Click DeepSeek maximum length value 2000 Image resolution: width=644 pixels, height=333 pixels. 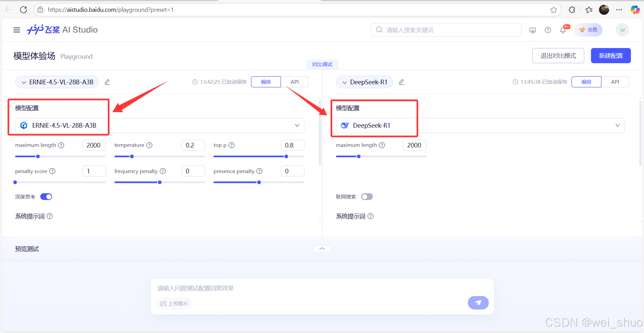pyautogui.click(x=415, y=145)
